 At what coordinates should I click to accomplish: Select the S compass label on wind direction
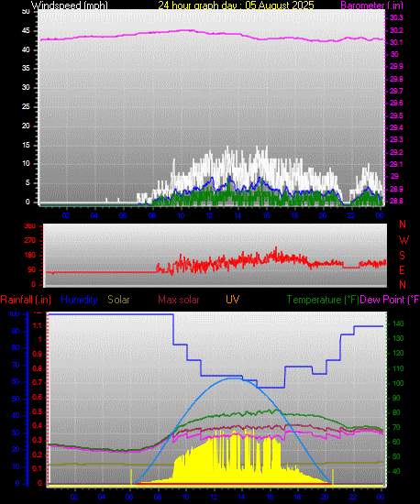click(x=402, y=256)
